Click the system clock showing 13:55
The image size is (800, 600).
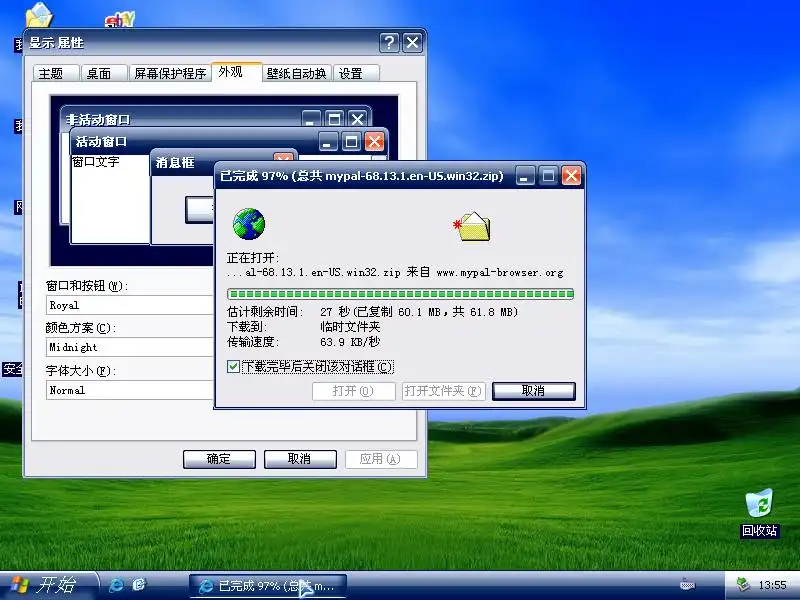pos(772,585)
